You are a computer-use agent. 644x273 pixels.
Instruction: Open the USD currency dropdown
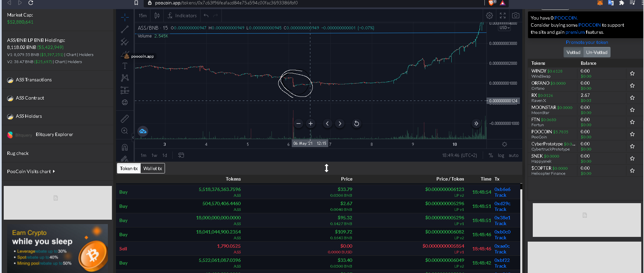click(504, 28)
